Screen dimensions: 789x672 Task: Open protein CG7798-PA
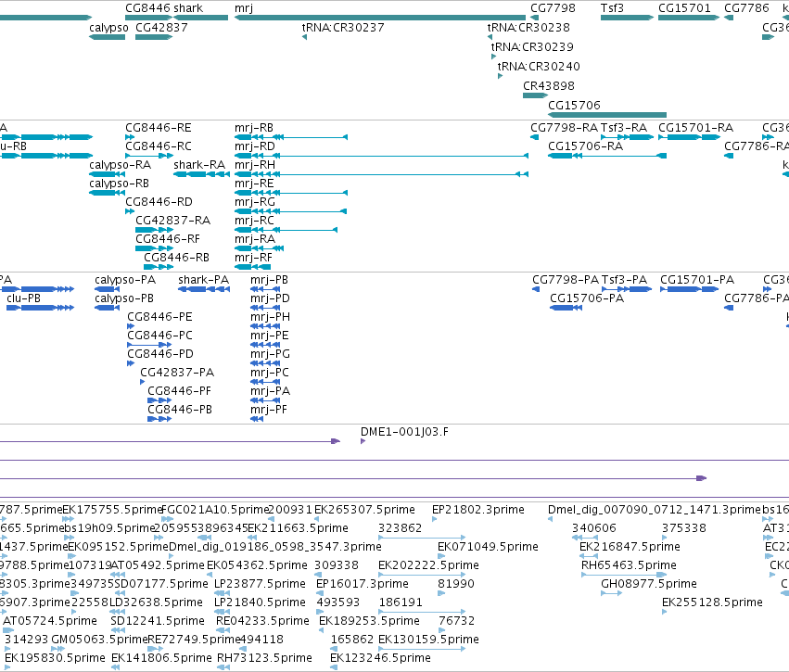point(536,288)
